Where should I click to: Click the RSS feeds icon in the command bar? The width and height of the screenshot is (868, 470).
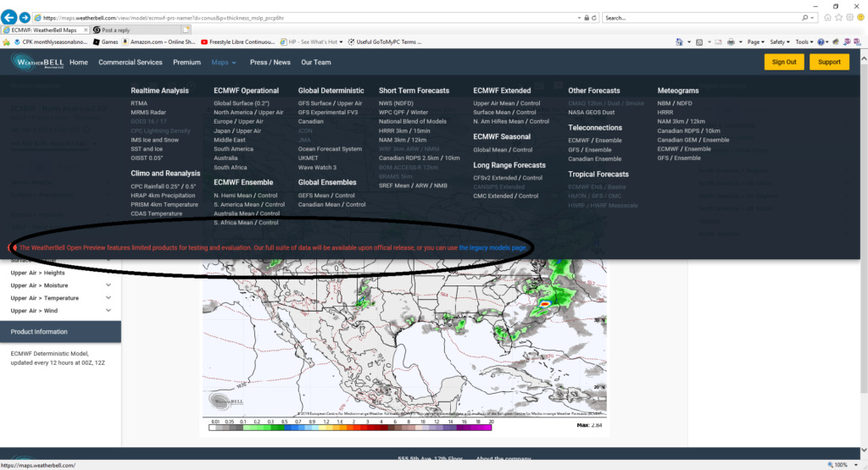(699, 42)
